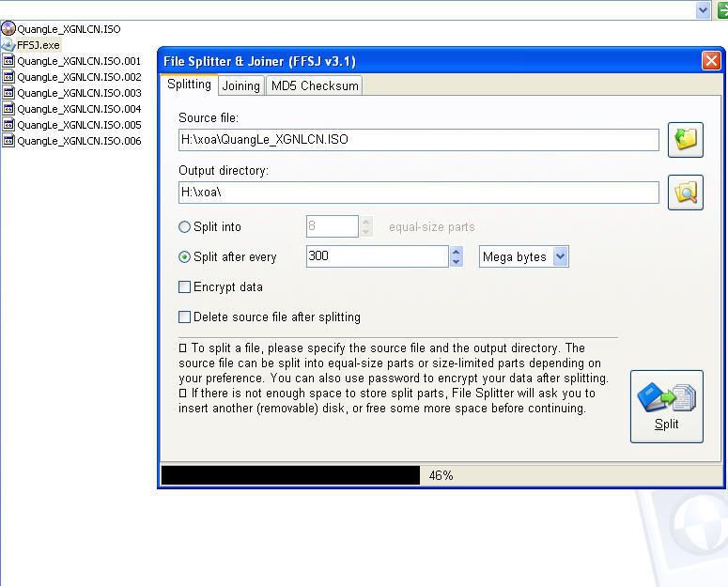
Task: Increase the split size with up arrow
Action: pos(456,252)
